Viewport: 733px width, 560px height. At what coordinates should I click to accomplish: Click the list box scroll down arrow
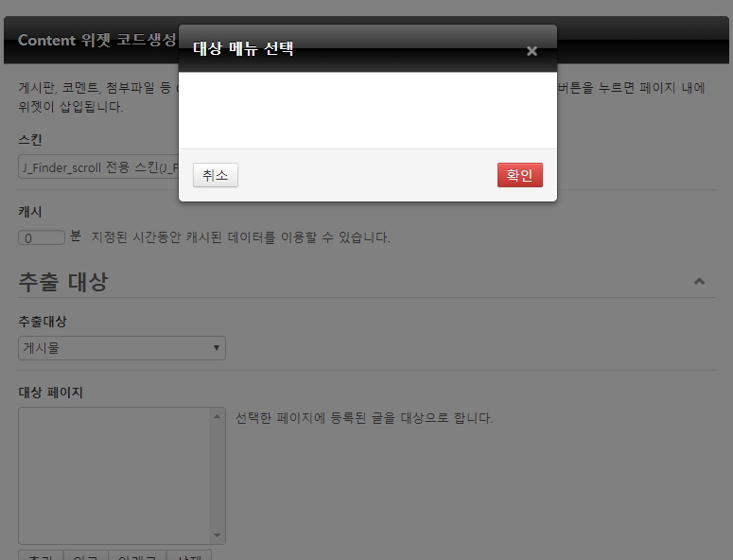[218, 536]
